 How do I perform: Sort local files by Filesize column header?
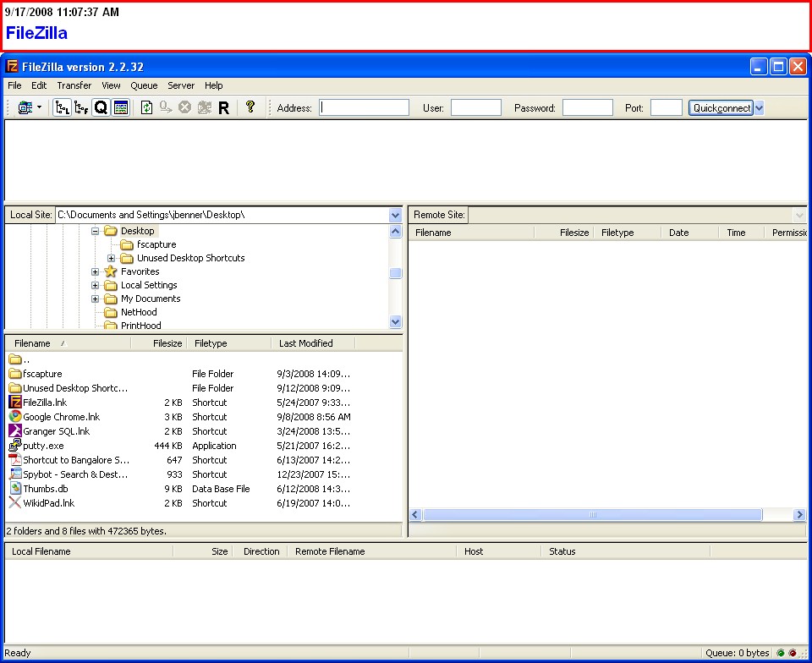click(158, 343)
